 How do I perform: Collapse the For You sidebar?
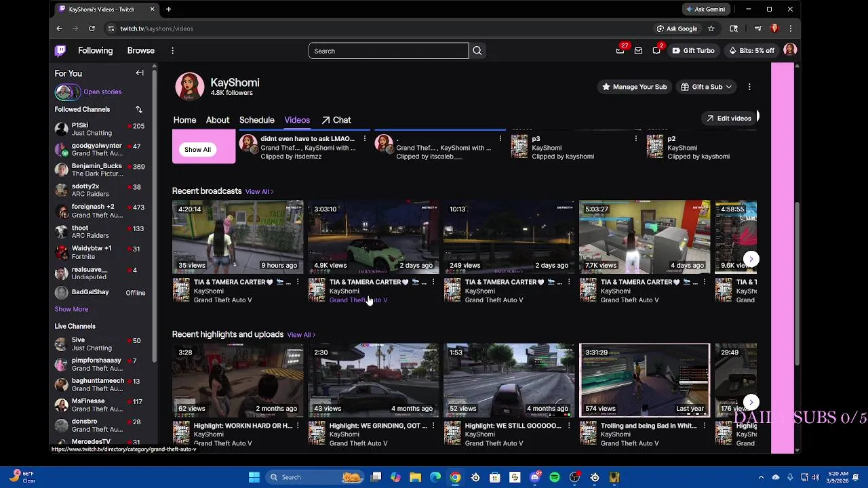(x=140, y=73)
